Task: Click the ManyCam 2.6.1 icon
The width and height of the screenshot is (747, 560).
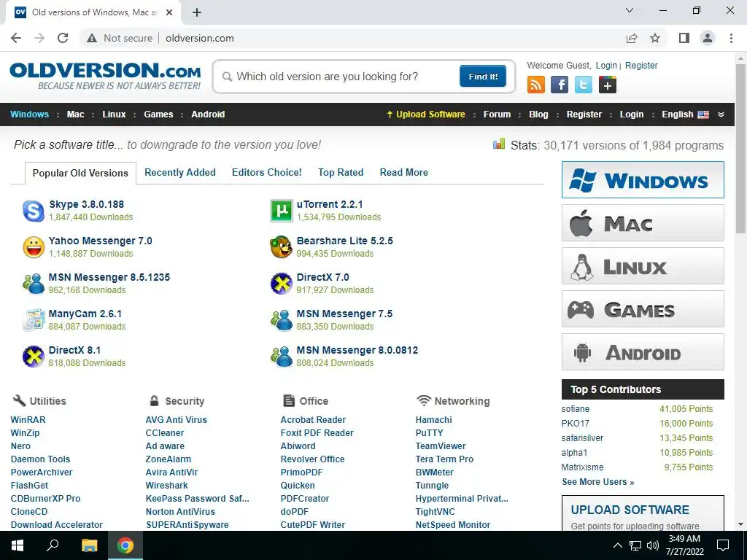Action: click(34, 320)
